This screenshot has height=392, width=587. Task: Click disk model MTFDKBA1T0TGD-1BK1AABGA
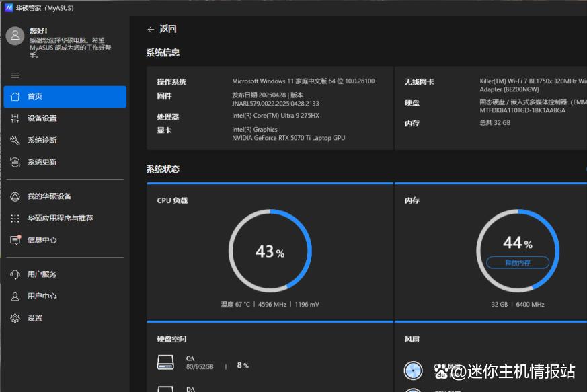[522, 110]
